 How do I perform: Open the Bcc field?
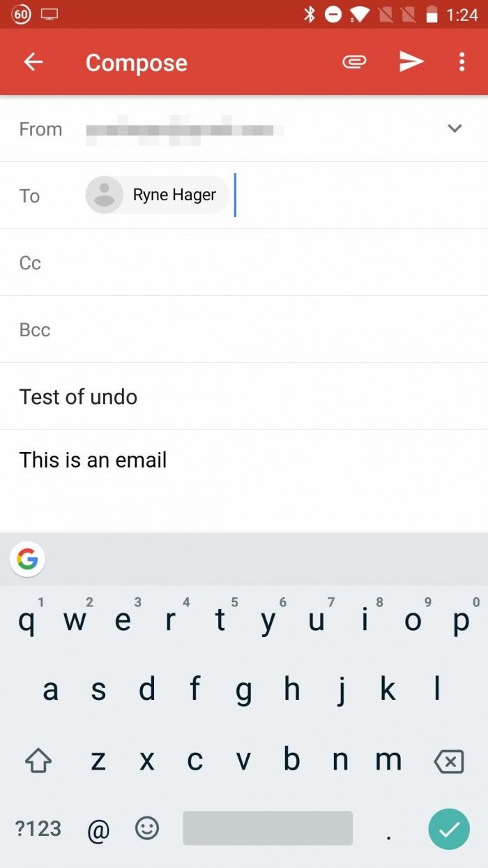(x=244, y=329)
